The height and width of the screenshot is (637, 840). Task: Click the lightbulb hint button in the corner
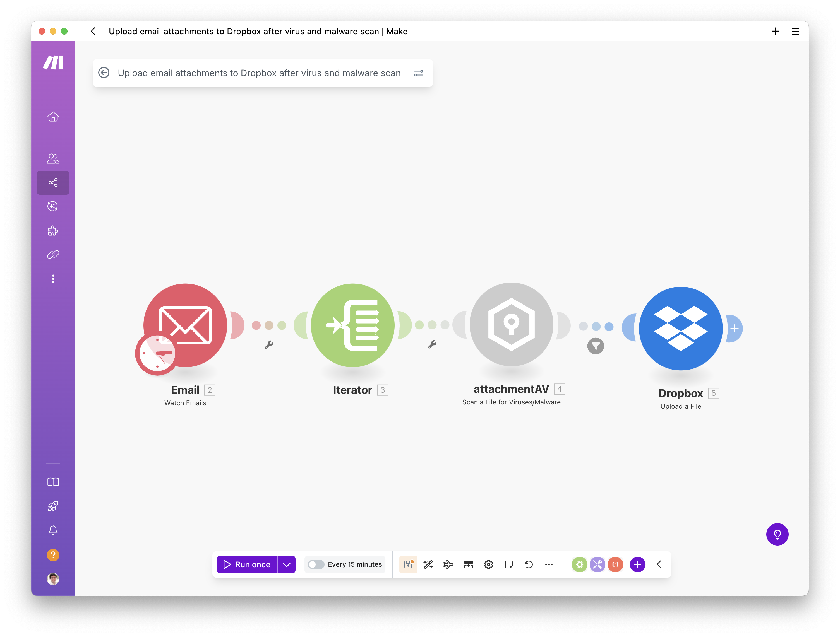coord(777,534)
